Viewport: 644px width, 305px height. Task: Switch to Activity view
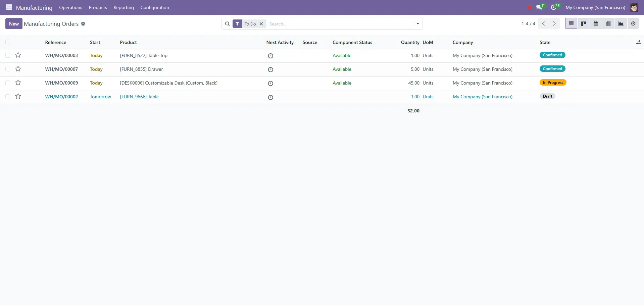pos(633,23)
